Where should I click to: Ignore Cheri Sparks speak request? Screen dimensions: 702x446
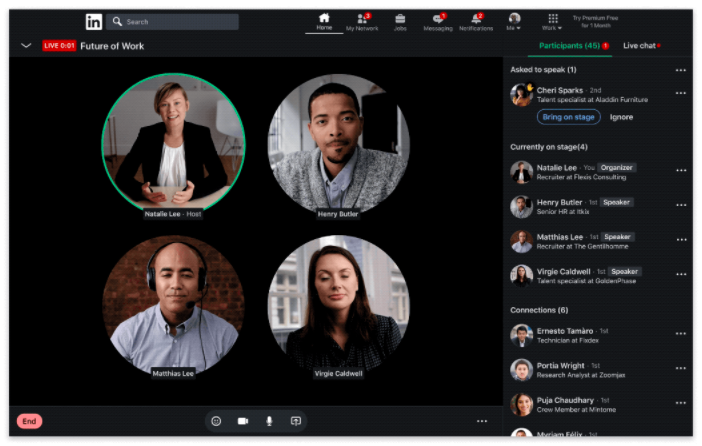point(621,117)
